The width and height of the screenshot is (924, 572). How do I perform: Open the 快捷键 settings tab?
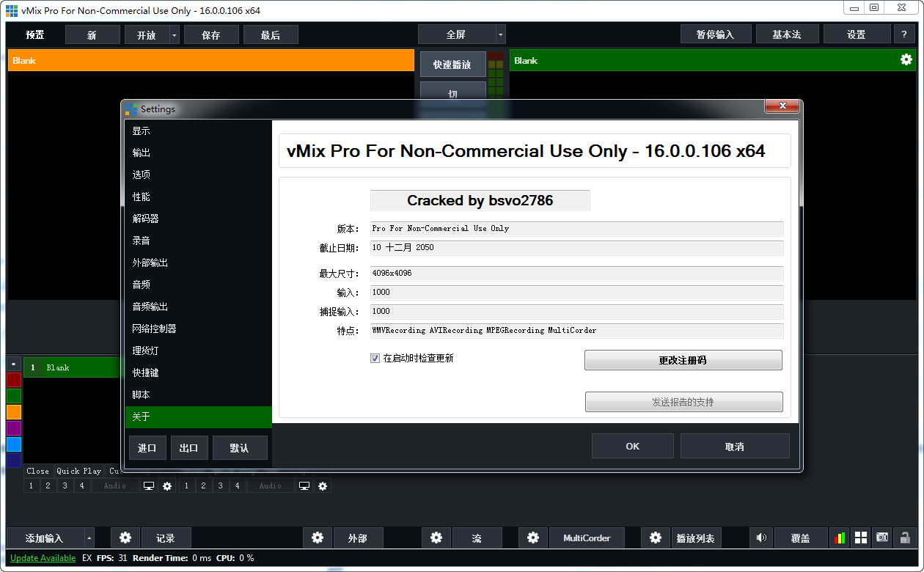click(199, 373)
